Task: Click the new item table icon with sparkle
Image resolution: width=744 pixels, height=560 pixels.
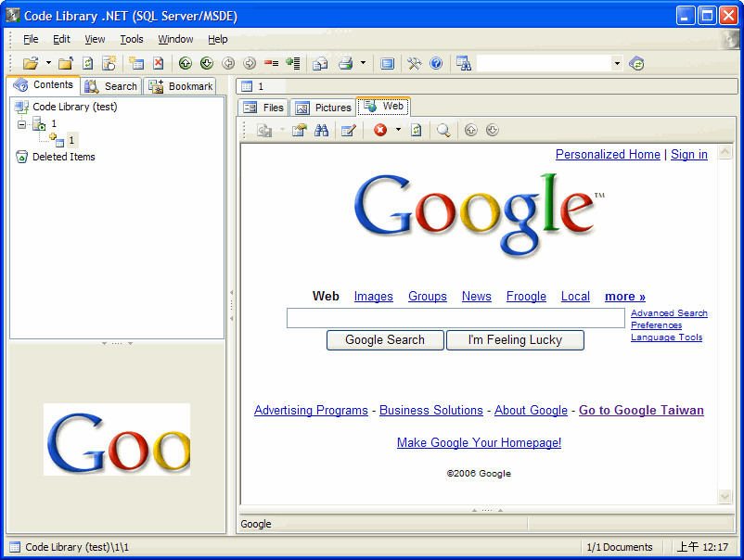Action: coord(136,63)
